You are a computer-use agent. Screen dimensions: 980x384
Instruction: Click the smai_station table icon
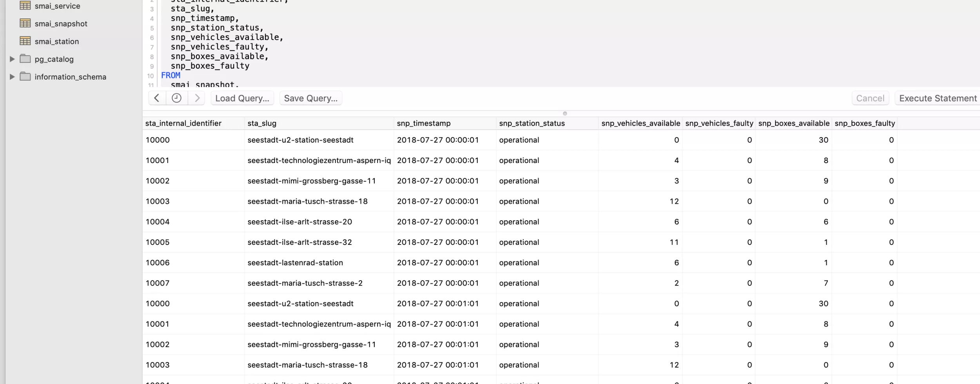pos(25,41)
